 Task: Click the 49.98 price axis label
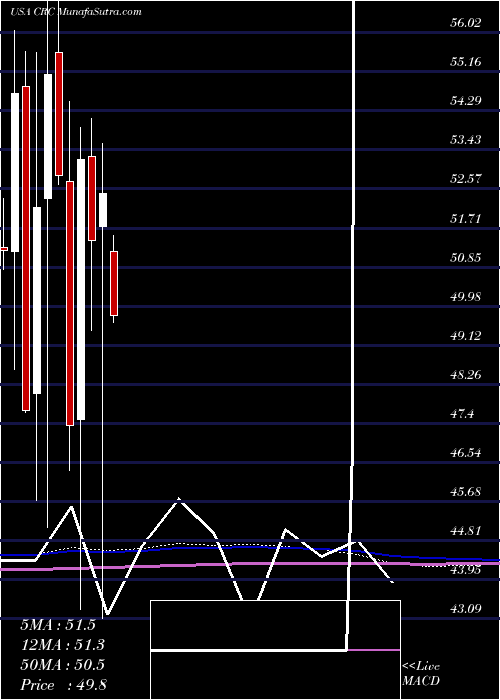click(465, 296)
